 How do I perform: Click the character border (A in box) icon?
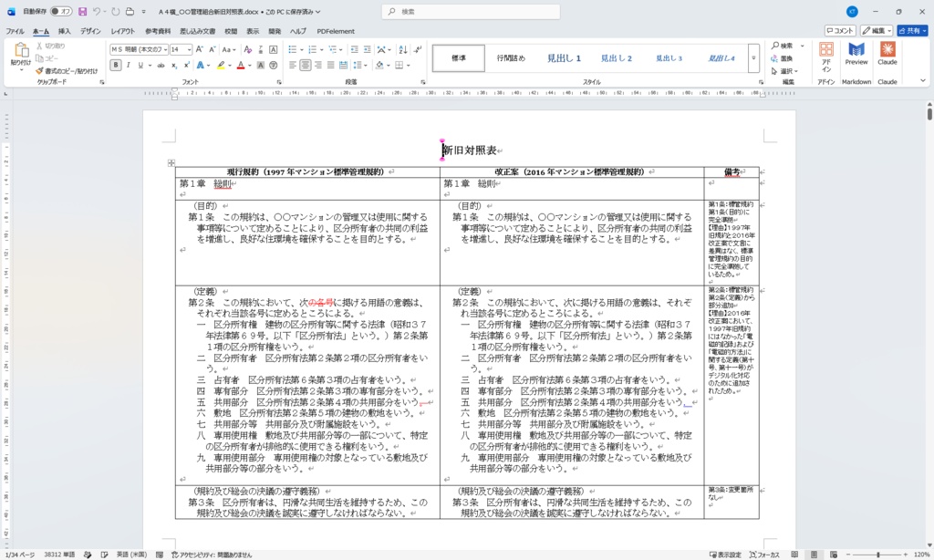(274, 49)
